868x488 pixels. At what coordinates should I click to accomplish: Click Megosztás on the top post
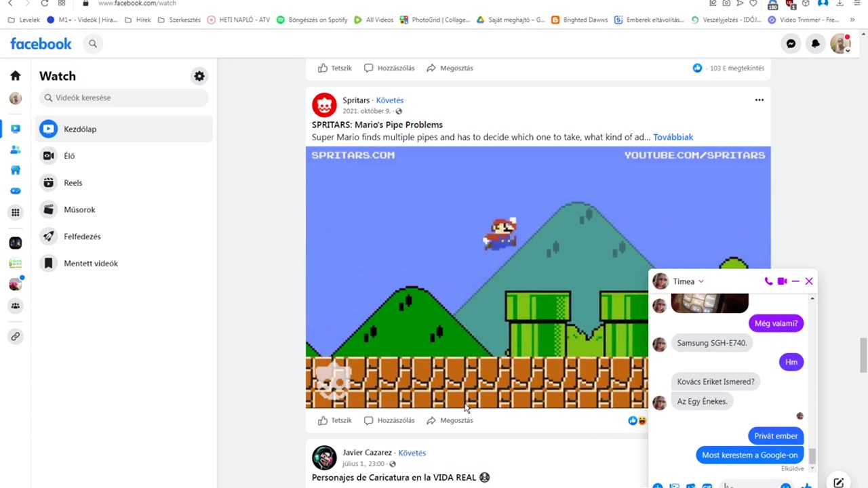click(450, 68)
